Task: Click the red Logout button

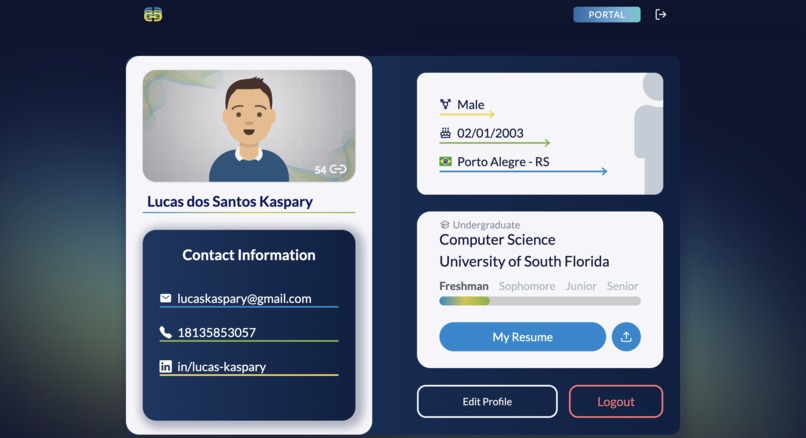Action: (x=616, y=402)
